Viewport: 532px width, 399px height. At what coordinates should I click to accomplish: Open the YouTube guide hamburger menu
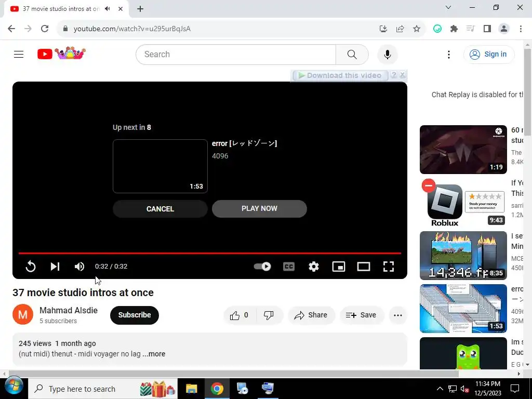click(19, 54)
